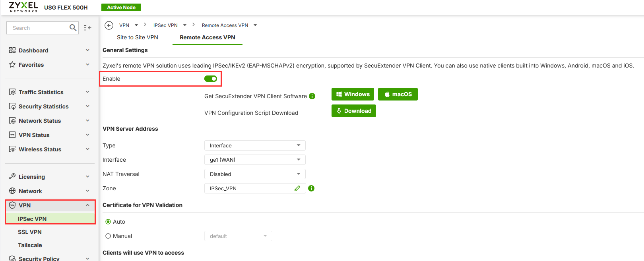Open the NAT Traversal dropdown
Image resolution: width=644 pixels, height=261 pixels.
click(x=255, y=174)
